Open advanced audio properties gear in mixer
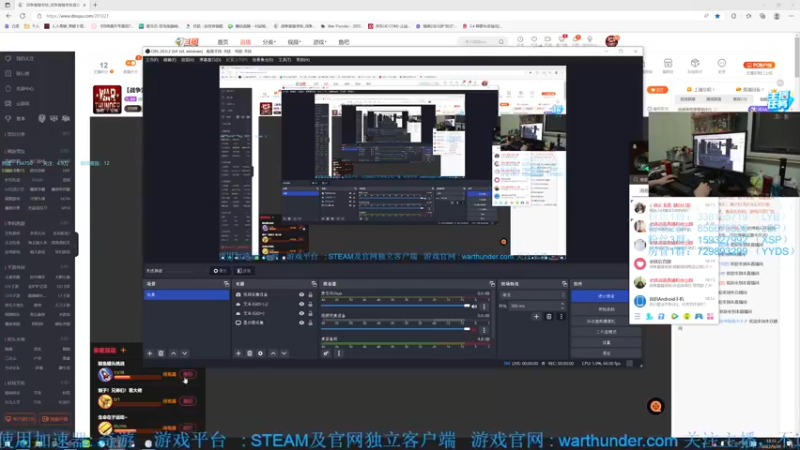This screenshot has height=450, width=800. (326, 353)
